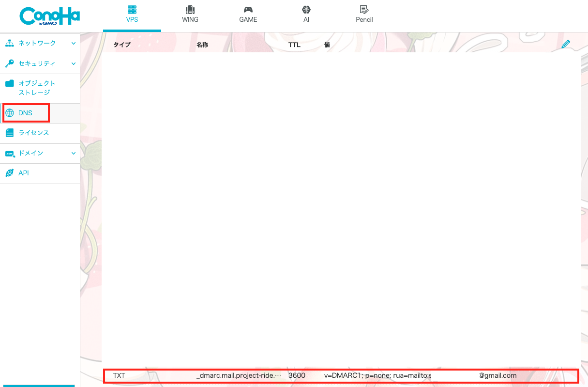Click the folder icon beside オブジェクトストレージ
This screenshot has width=588, height=387.
coord(10,83)
